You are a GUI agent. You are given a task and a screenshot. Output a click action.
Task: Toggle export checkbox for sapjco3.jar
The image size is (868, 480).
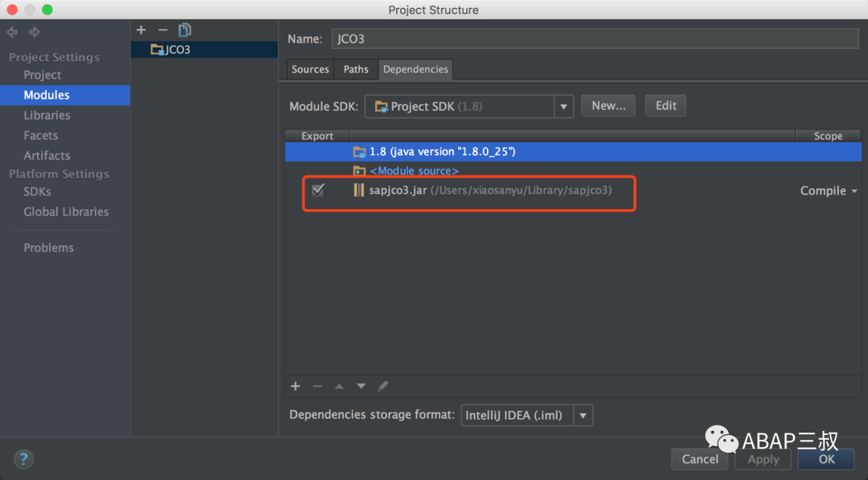317,190
